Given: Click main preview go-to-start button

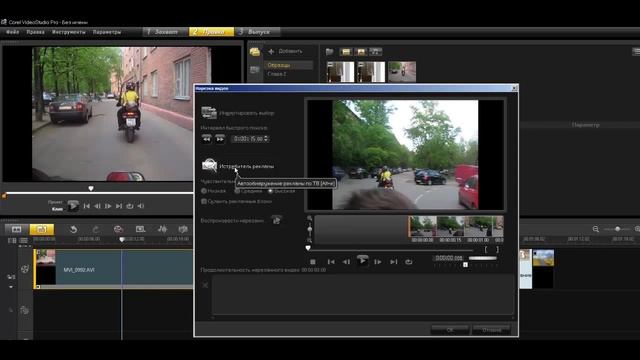Looking at the screenshot, I should (x=87, y=206).
